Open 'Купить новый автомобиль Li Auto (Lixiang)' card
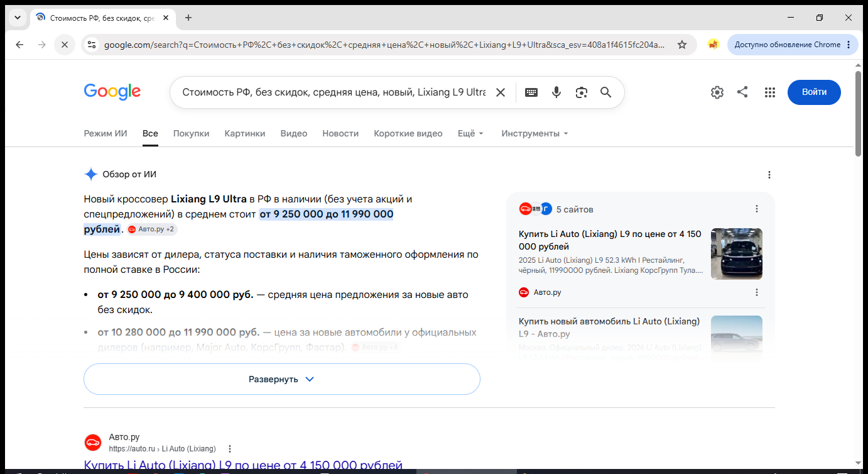868x474 pixels. [609, 328]
